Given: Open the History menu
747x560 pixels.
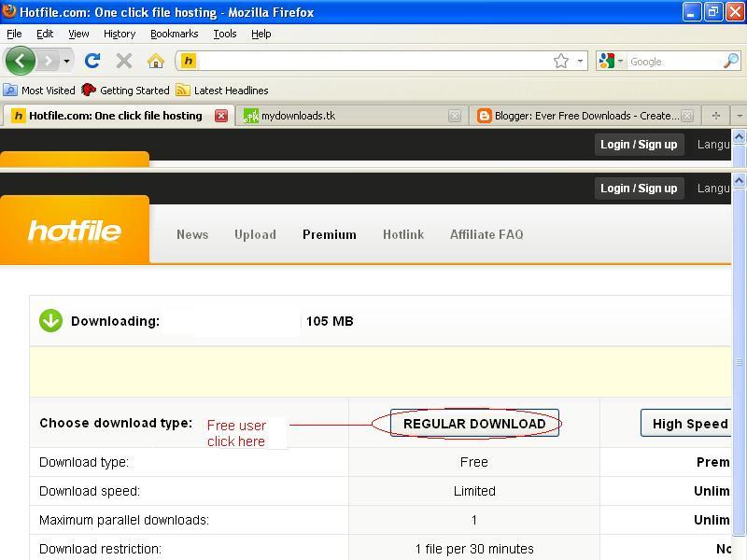Looking at the screenshot, I should [120, 34].
